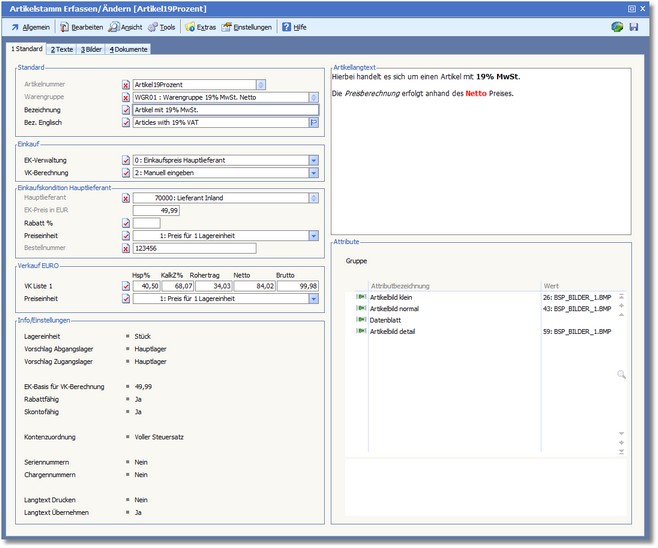Click the magnifier icon beside attribute list
Screen dimensions: 658x548
tap(621, 374)
